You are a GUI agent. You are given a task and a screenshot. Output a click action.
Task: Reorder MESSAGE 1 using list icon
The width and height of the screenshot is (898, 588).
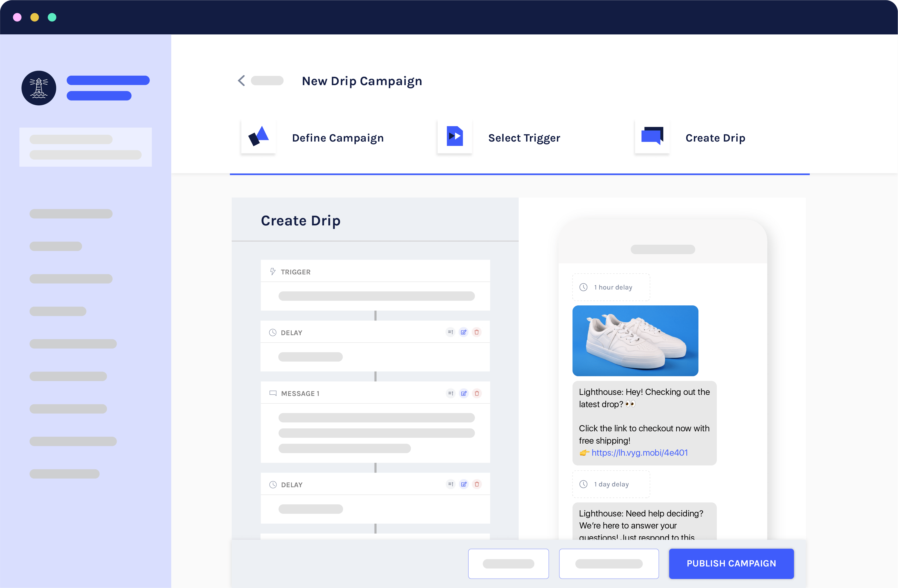[x=450, y=393]
